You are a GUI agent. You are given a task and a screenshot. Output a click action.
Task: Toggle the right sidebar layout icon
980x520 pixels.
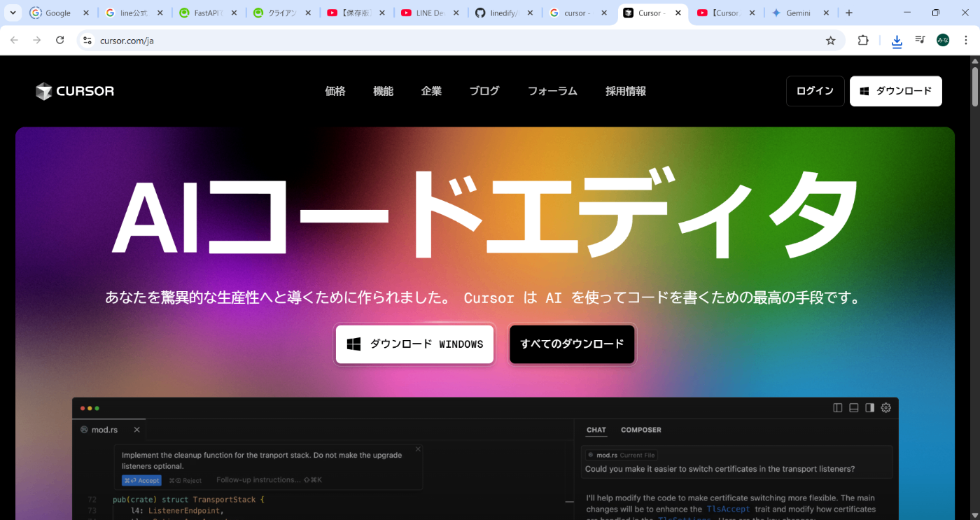pos(869,408)
